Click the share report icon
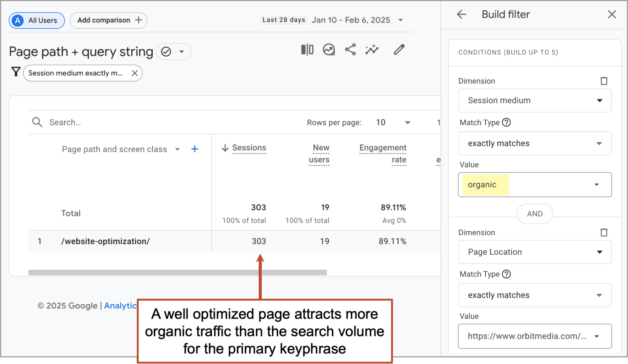628x364 pixels. coord(350,50)
